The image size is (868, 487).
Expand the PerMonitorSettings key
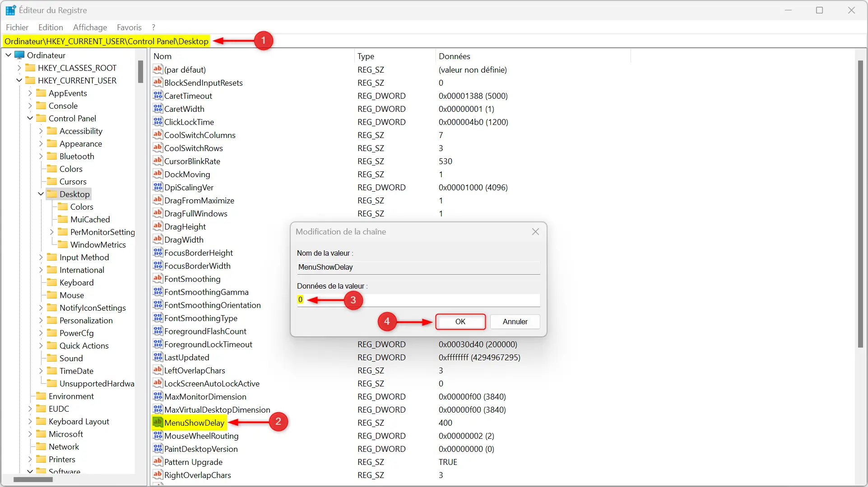point(51,232)
